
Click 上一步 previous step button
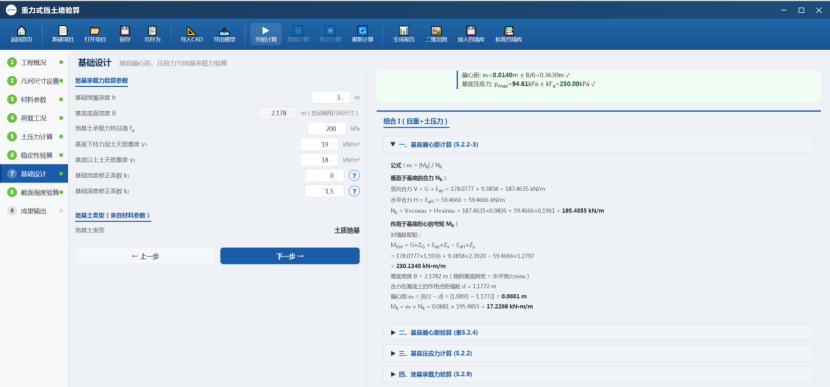145,256
